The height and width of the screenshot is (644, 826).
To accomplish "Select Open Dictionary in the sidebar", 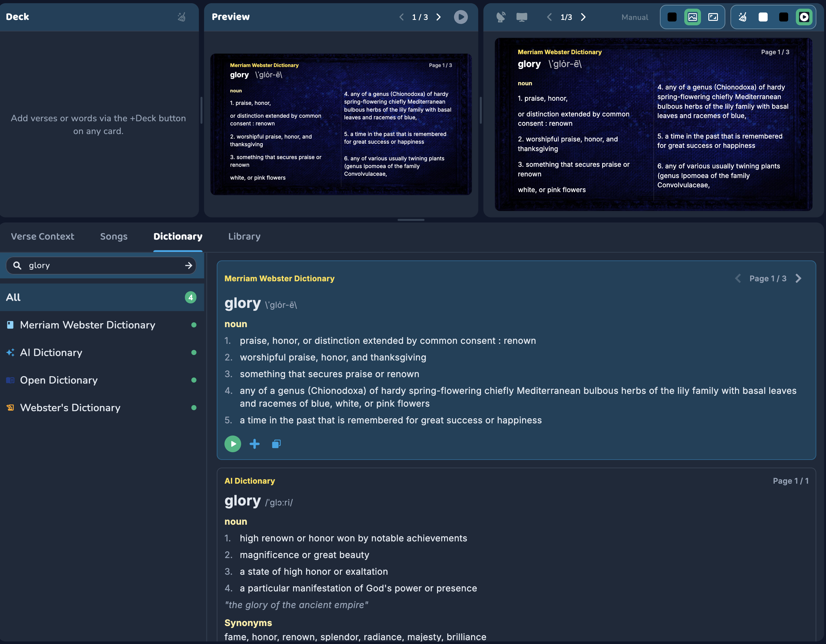I will coord(102,380).
